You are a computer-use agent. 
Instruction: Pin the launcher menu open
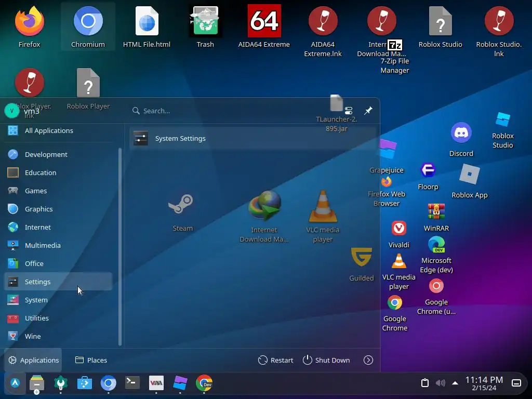[368, 111]
